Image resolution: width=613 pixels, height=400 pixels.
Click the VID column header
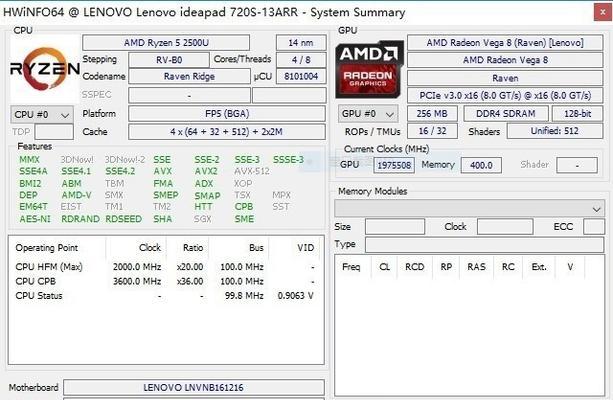tap(305, 248)
